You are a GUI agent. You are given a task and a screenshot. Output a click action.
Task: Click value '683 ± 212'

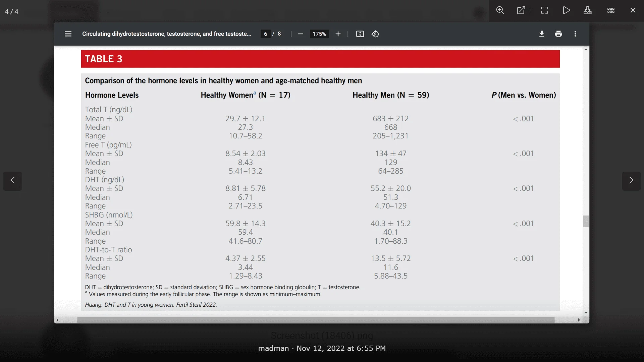(x=391, y=119)
